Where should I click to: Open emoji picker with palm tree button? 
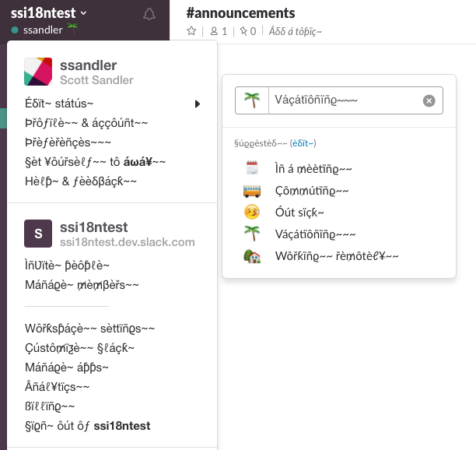(252, 100)
